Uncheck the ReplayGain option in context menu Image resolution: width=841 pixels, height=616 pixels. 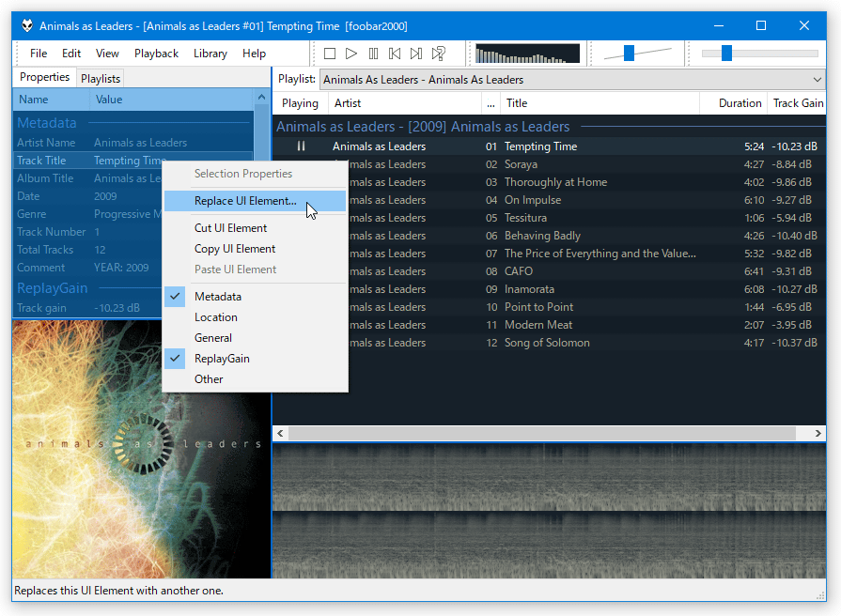tap(256, 359)
